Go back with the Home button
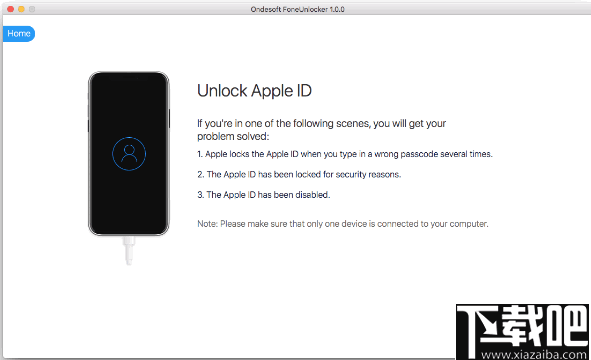The height and width of the screenshot is (360, 591). (x=19, y=34)
